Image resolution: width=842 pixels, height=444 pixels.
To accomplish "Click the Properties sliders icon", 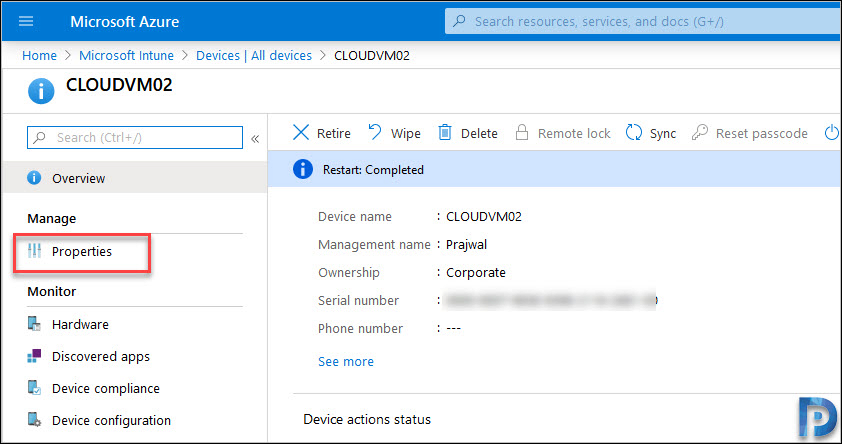I will tap(34, 251).
